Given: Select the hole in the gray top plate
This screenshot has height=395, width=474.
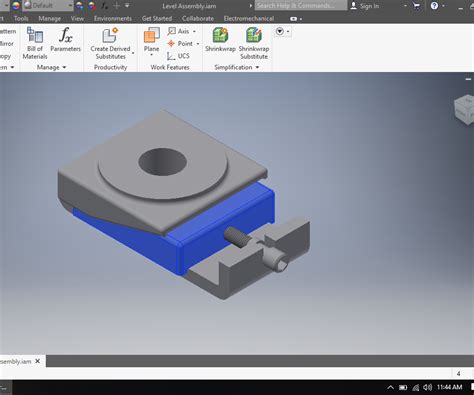Looking at the screenshot, I should tap(162, 162).
